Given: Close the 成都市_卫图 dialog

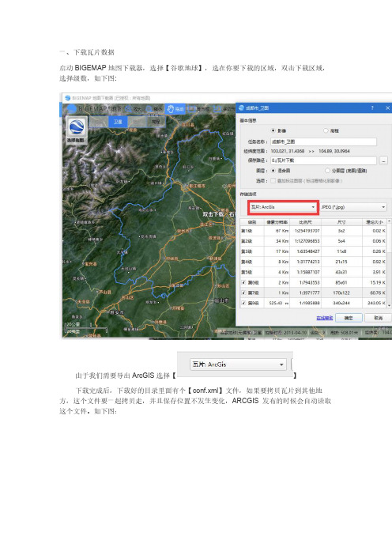Looking at the screenshot, I should [387, 108].
